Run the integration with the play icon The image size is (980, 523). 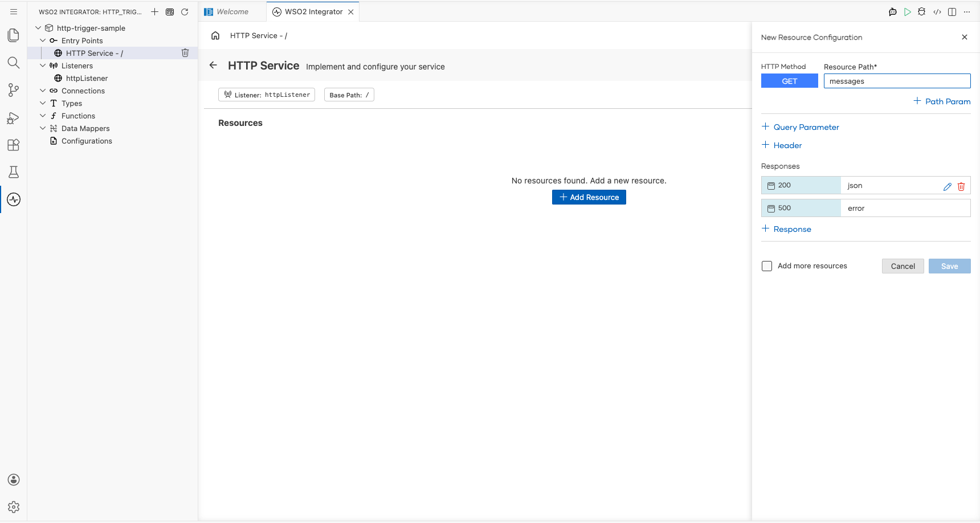[x=908, y=12]
